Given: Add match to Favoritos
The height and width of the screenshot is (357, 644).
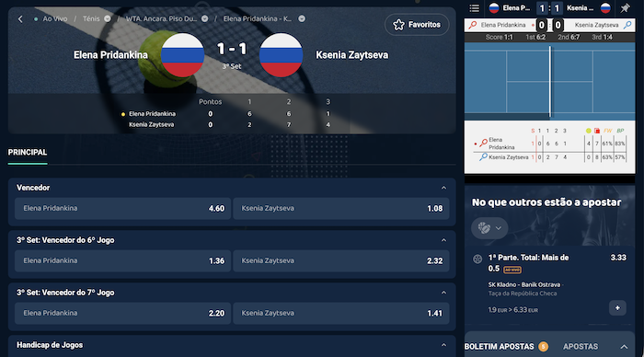Looking at the screenshot, I should point(417,25).
